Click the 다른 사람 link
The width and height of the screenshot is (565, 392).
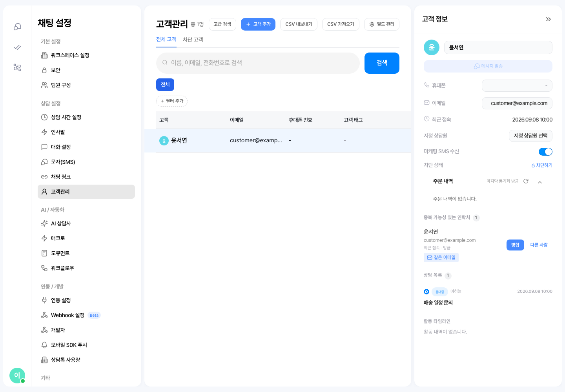(x=539, y=245)
